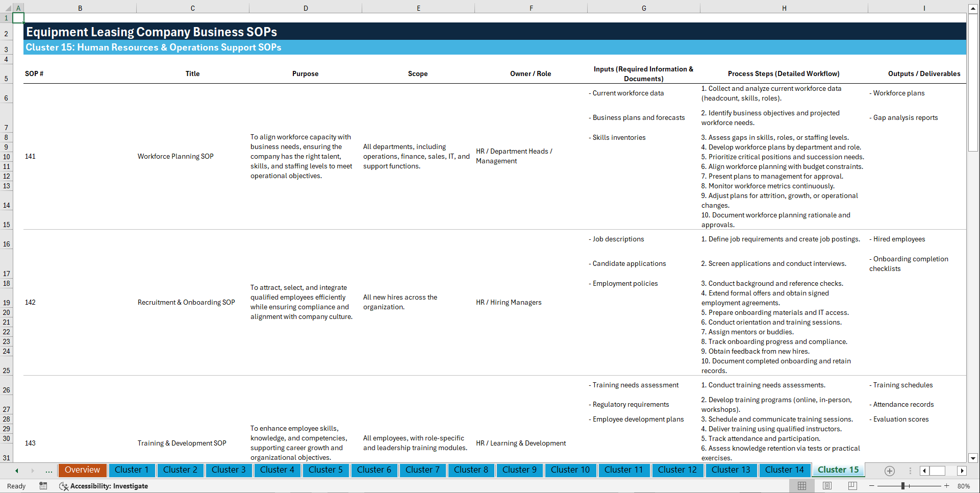The image size is (980, 493).
Task: Start macro recording from the status bar
Action: [x=43, y=486]
